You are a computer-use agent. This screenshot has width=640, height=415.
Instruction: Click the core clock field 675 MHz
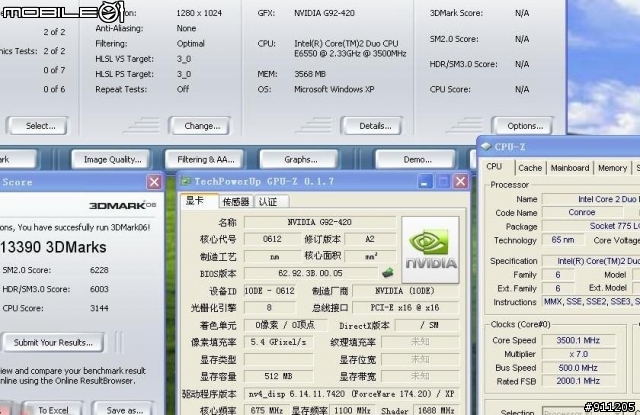267,410
